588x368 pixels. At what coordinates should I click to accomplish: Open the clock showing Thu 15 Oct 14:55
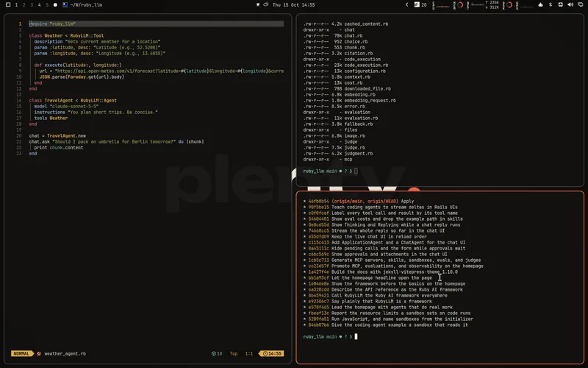point(293,5)
